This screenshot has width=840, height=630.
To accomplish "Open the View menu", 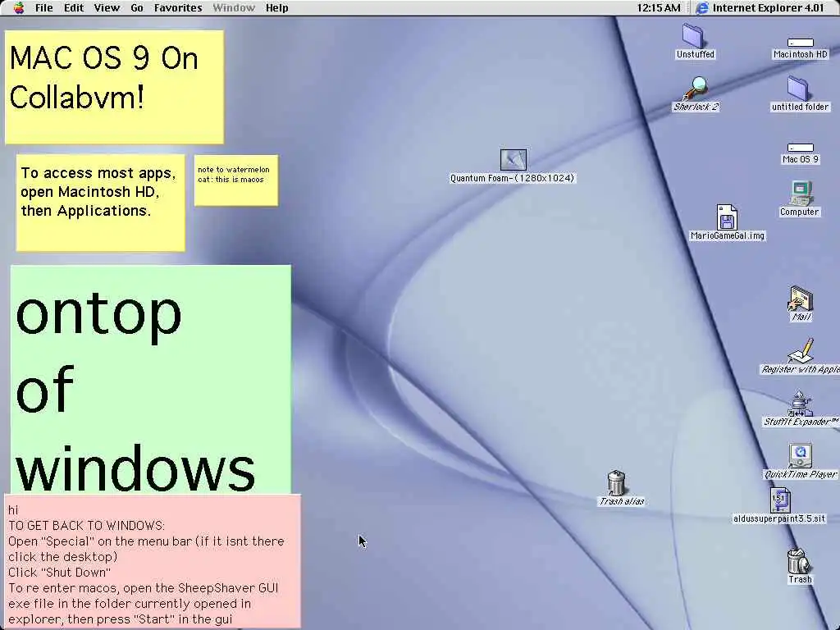I will coord(107,8).
